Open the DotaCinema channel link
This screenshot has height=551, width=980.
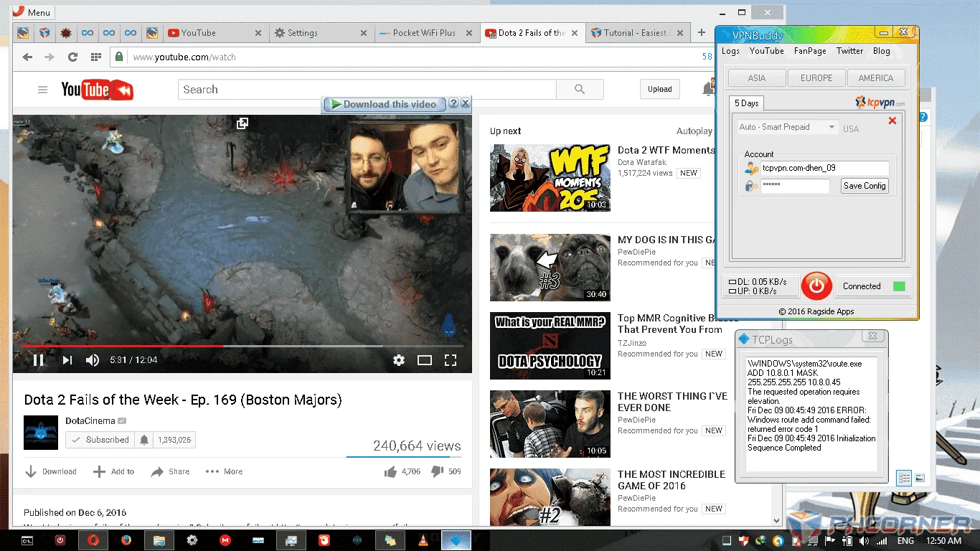pos(90,421)
